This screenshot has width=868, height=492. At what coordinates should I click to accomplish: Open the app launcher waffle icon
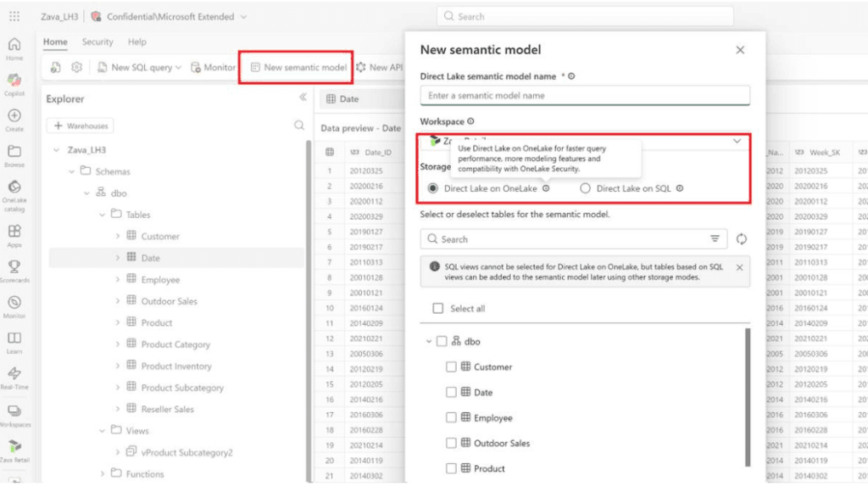14,16
